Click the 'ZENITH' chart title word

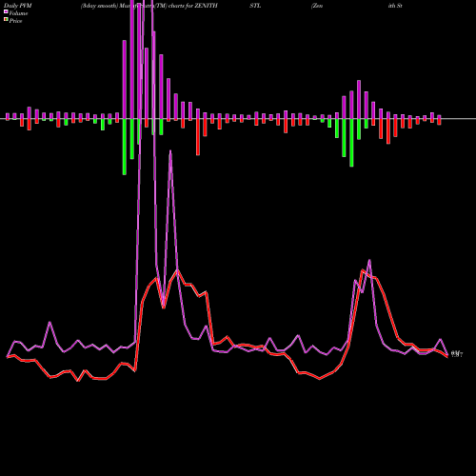click(206, 6)
